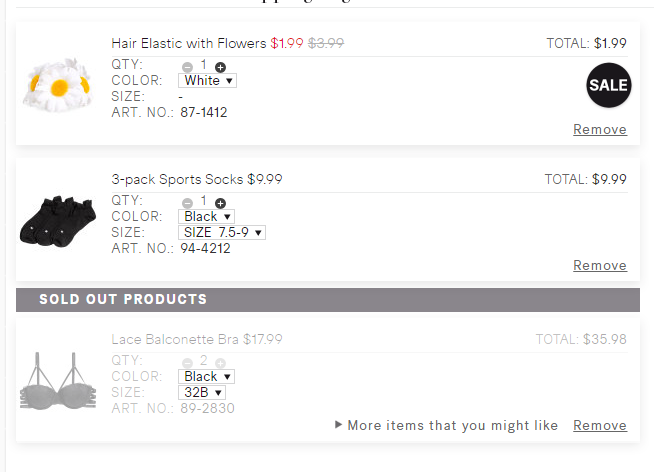Remove 3-pack Sports Socks from bag
The image size is (654, 472).
tap(599, 265)
